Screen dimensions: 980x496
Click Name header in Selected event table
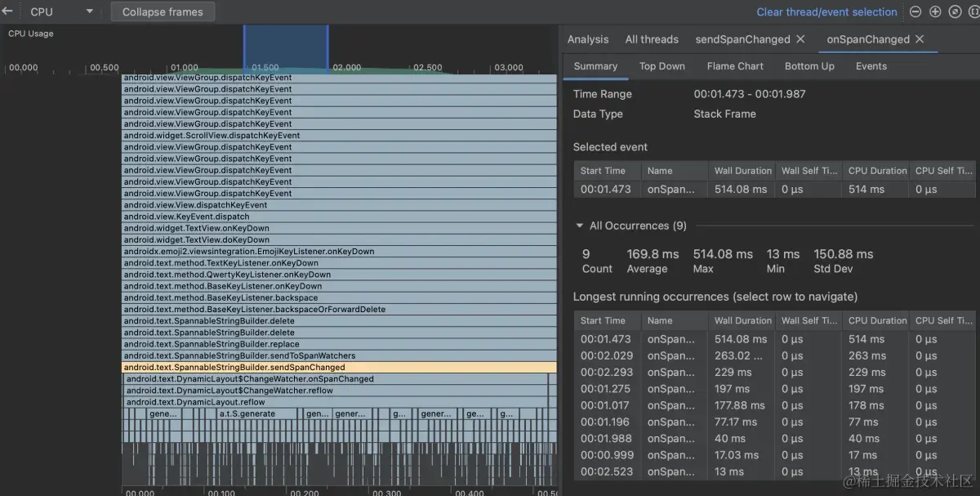coord(675,171)
